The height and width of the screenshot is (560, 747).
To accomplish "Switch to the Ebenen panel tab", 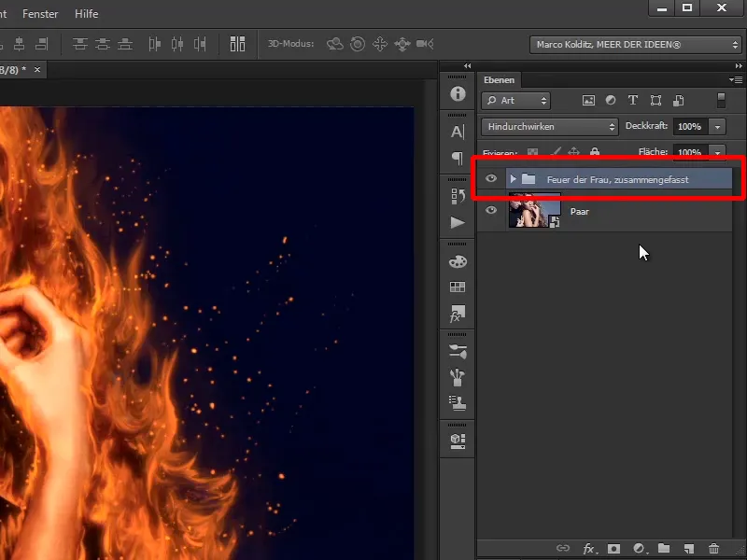I will 499,80.
